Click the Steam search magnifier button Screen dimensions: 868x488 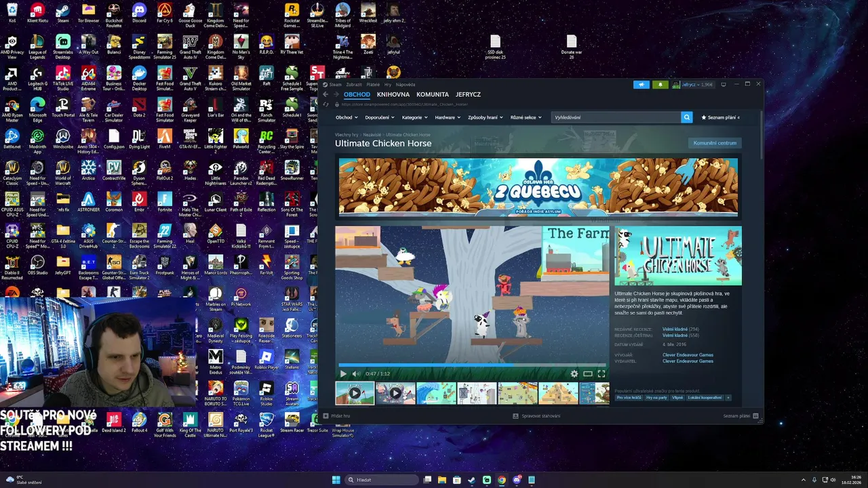pyautogui.click(x=687, y=117)
